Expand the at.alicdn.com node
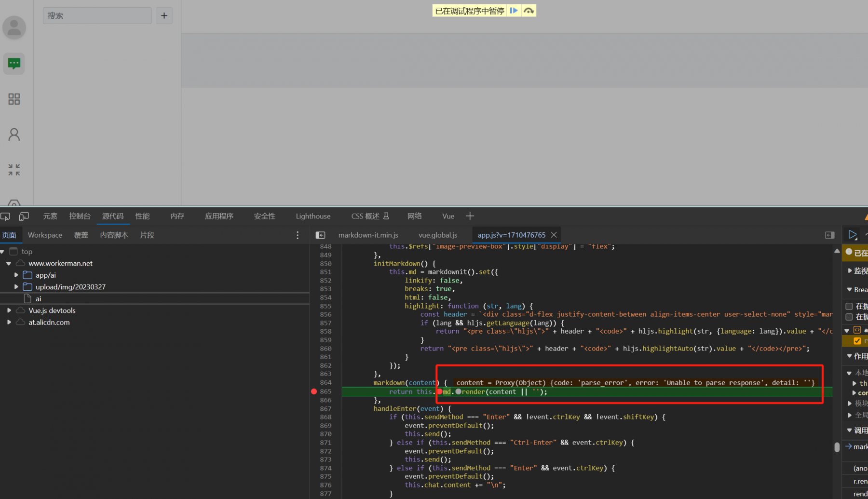 (9, 322)
